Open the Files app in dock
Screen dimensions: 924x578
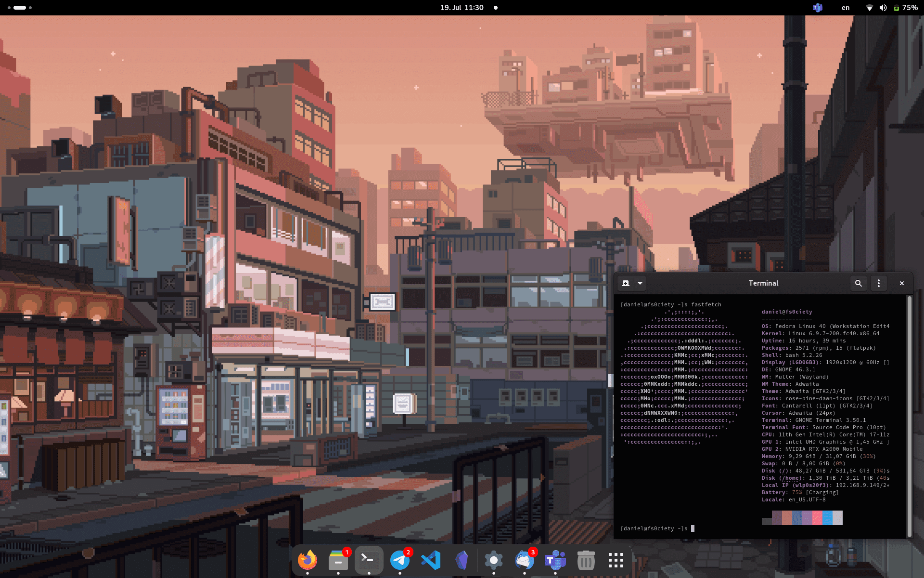click(x=338, y=560)
